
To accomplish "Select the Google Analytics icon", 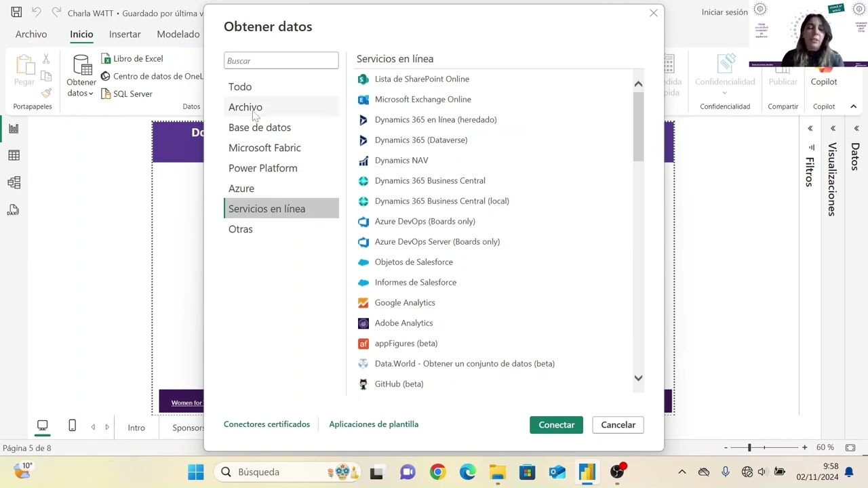I will [363, 303].
